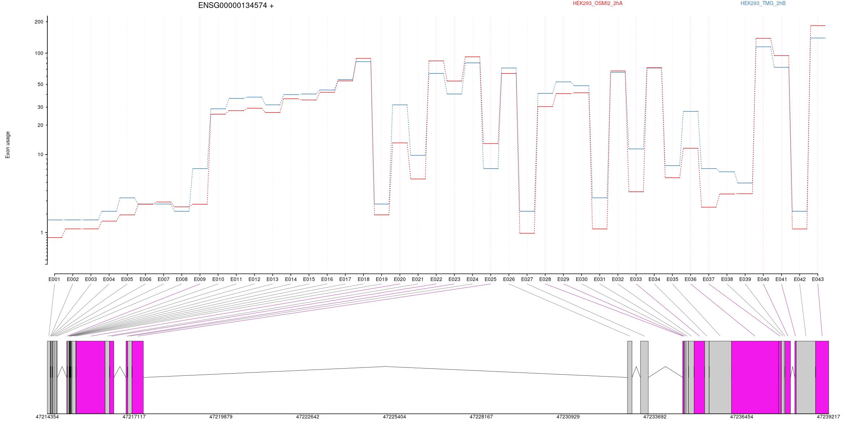Image resolution: width=868 pixels, height=434 pixels.
Task: Click the 100 y-axis tick label
Action: pos(39,53)
